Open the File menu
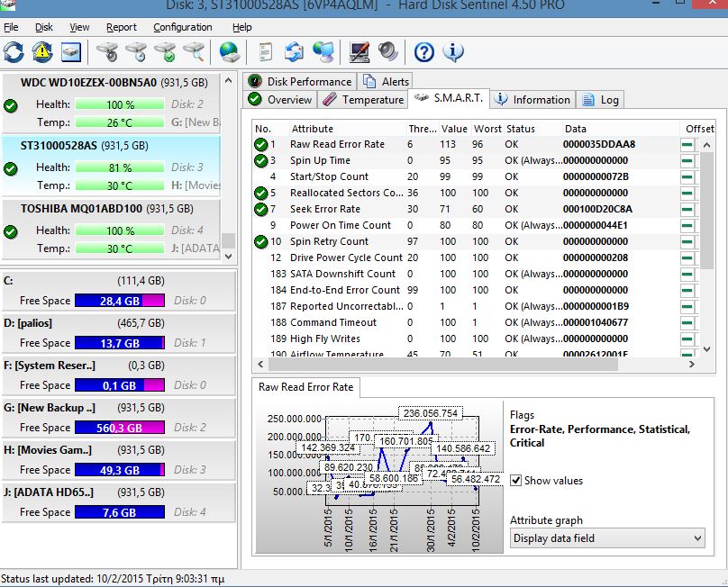 coord(11,27)
